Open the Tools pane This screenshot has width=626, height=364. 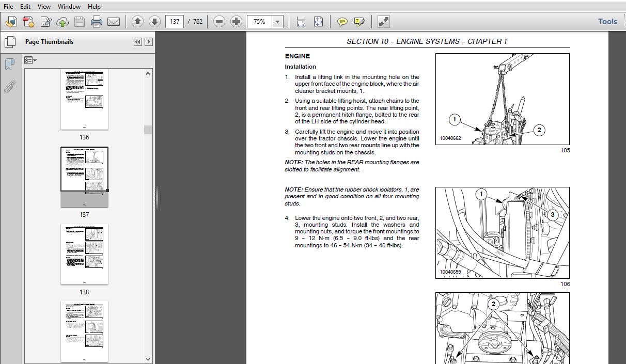click(x=607, y=21)
